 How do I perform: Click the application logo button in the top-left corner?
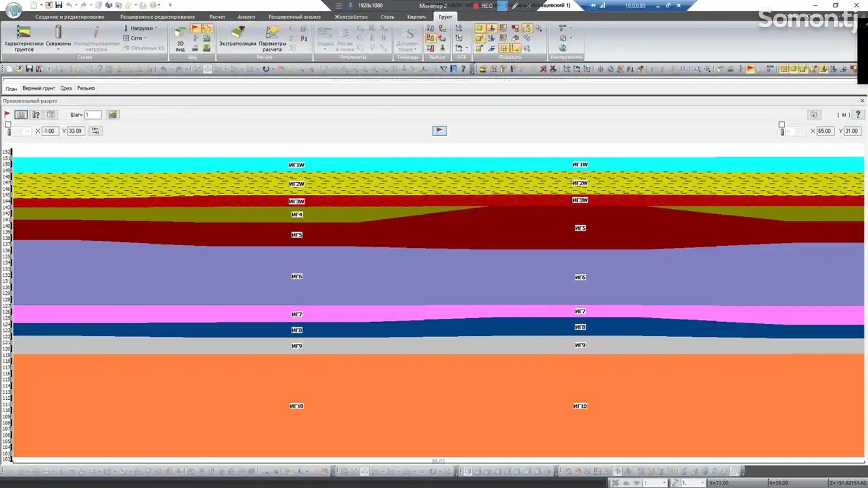(13, 9)
